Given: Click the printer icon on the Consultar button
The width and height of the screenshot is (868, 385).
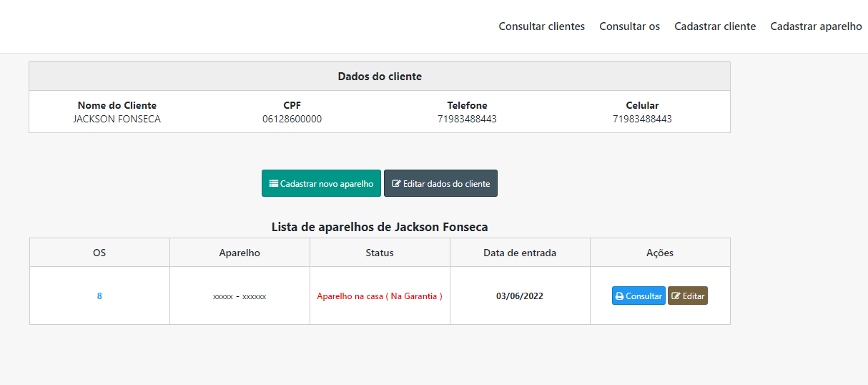Looking at the screenshot, I should [x=620, y=296].
